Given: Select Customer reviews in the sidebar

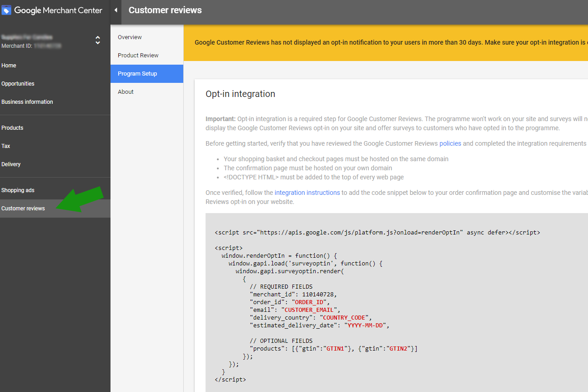Looking at the screenshot, I should [x=55, y=209].
